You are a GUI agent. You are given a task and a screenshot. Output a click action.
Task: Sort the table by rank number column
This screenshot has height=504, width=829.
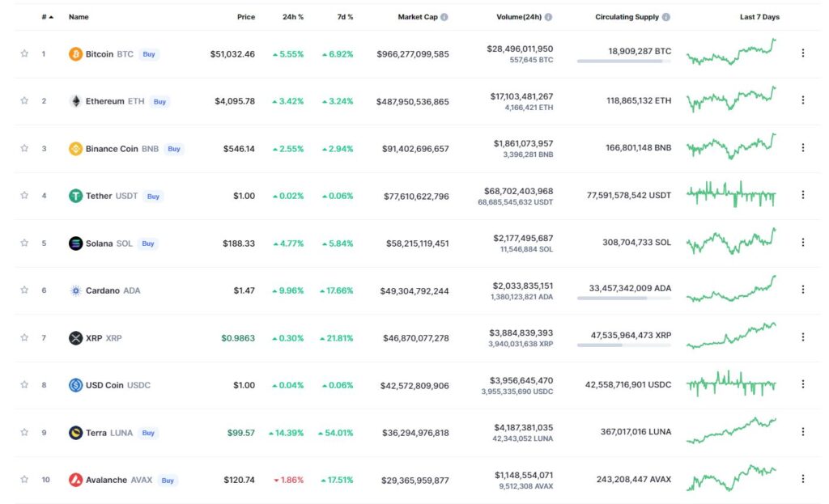coord(47,17)
